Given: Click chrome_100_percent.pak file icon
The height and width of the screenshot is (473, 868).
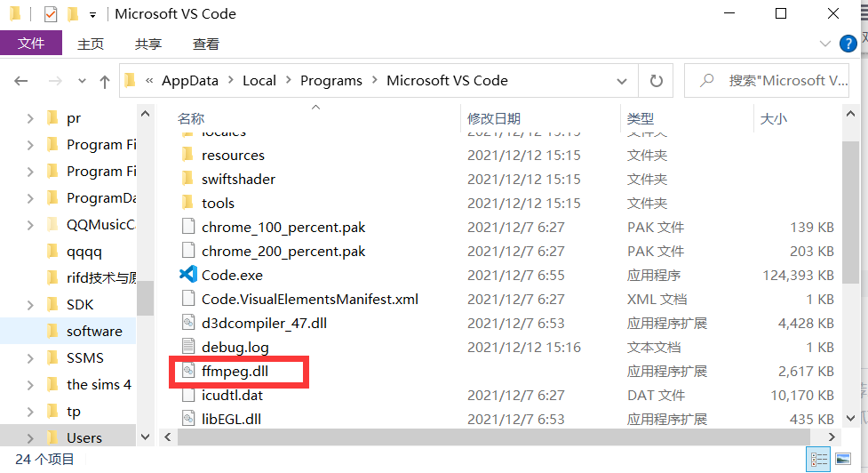Looking at the screenshot, I should (188, 227).
